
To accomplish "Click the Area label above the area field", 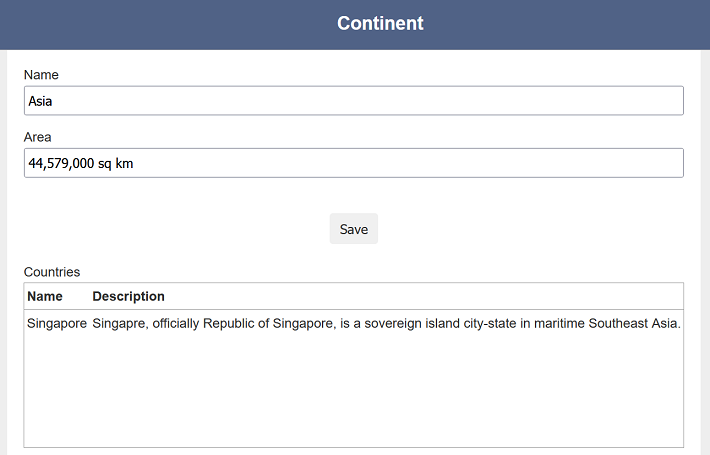I will point(38,137).
